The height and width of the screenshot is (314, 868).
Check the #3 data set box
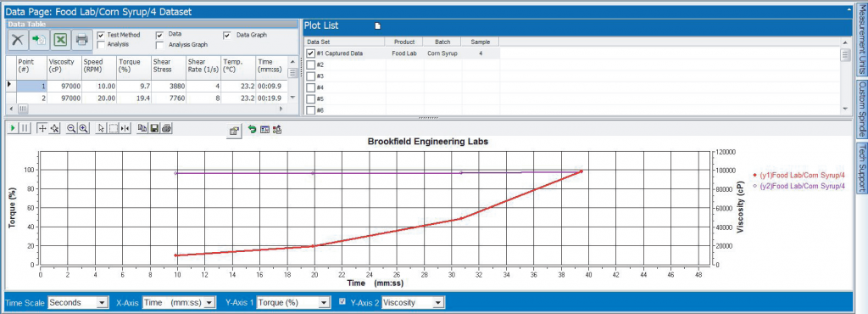point(311,76)
